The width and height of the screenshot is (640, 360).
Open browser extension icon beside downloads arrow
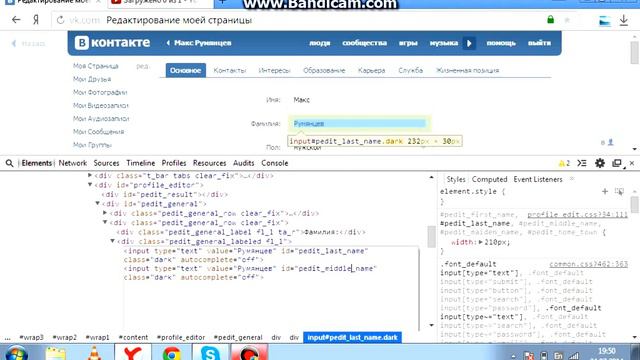(604, 20)
